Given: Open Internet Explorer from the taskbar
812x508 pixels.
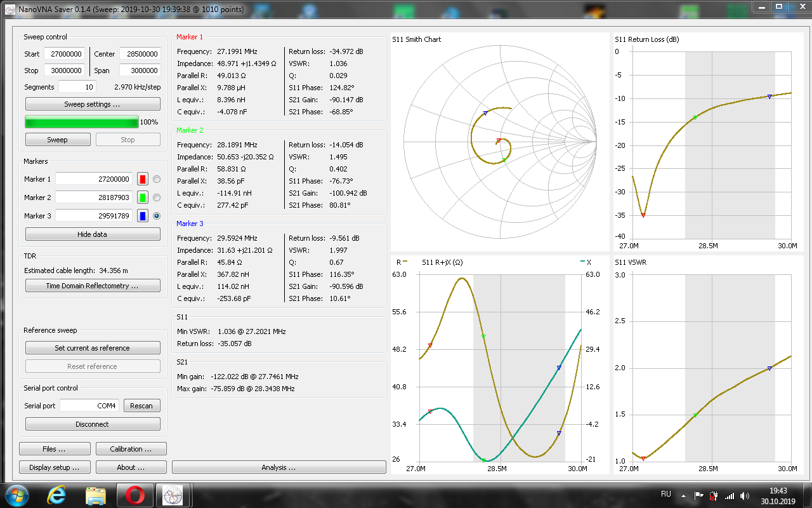Looking at the screenshot, I should pos(56,495).
